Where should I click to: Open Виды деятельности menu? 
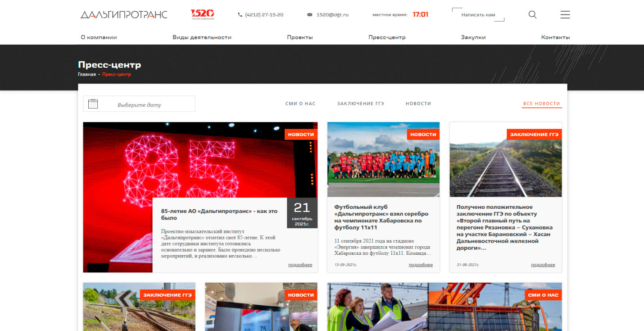point(202,37)
